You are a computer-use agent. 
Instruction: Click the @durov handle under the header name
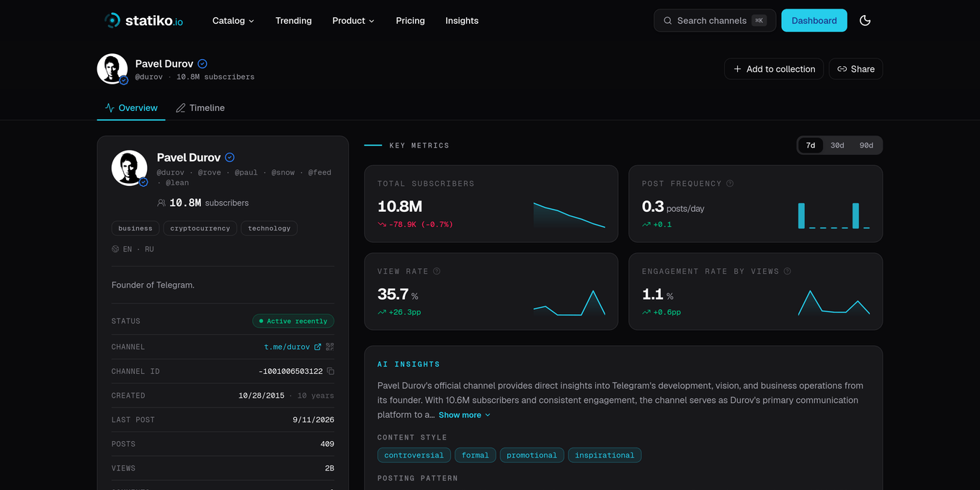[149, 77]
